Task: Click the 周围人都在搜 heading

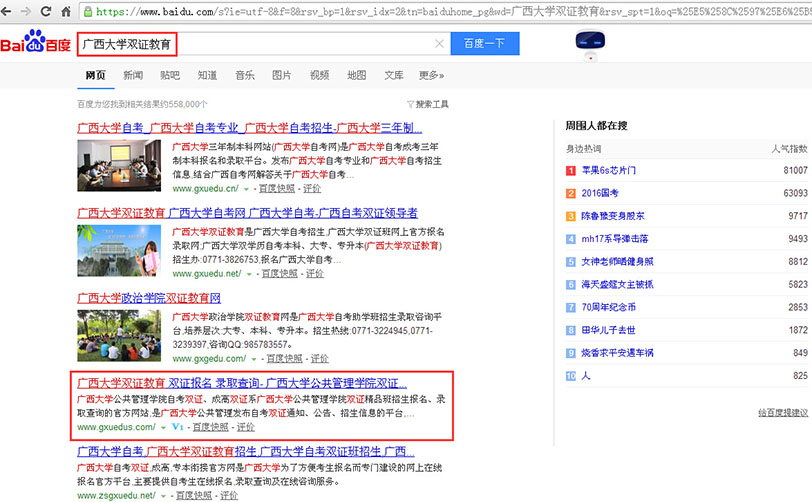Action: click(x=596, y=125)
